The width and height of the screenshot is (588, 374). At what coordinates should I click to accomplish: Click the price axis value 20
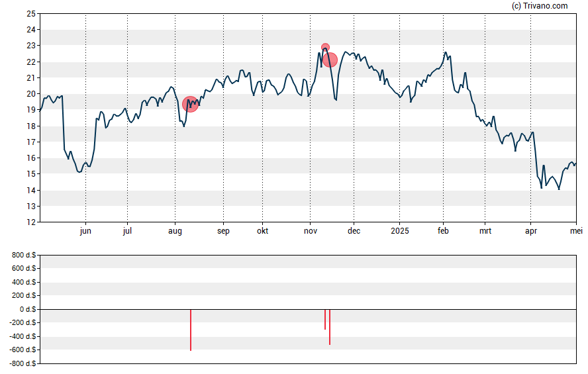click(31, 94)
